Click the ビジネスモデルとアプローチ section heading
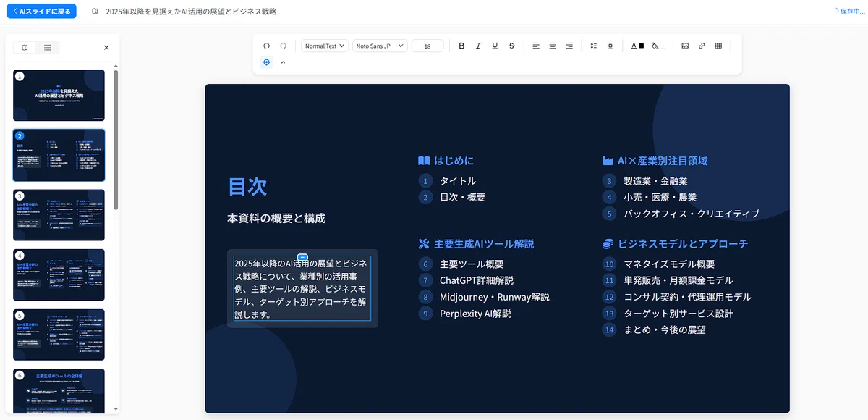The width and height of the screenshot is (868, 420). [683, 244]
